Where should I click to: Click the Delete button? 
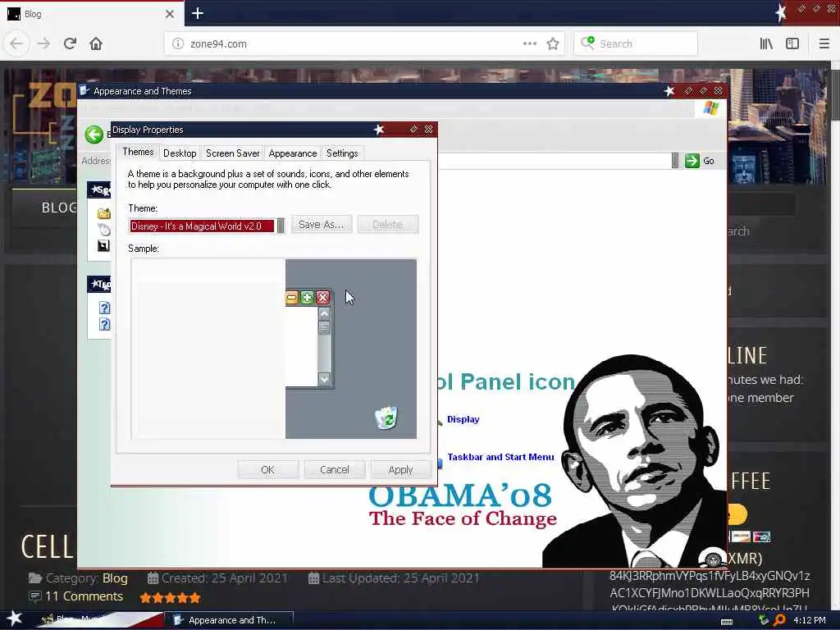pos(387,225)
